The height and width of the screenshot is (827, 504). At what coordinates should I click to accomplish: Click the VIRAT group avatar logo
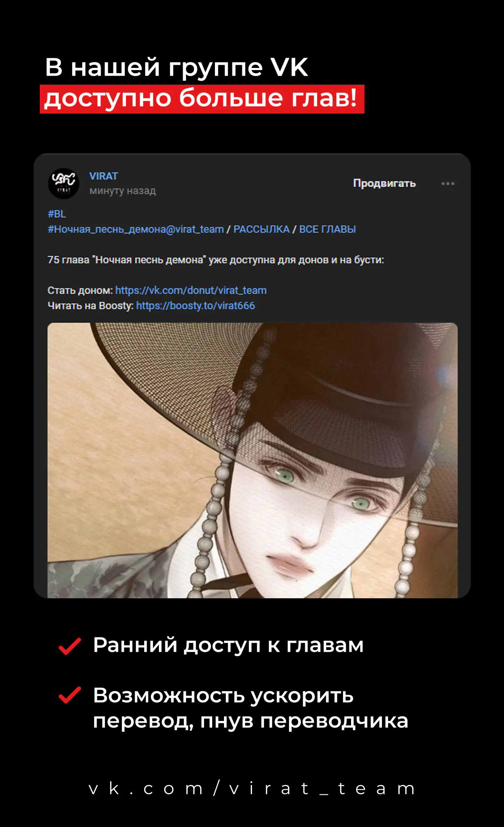[x=63, y=184]
